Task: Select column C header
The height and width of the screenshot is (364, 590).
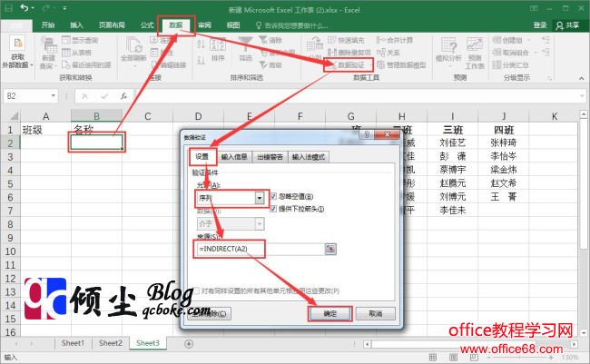Action: point(147,116)
